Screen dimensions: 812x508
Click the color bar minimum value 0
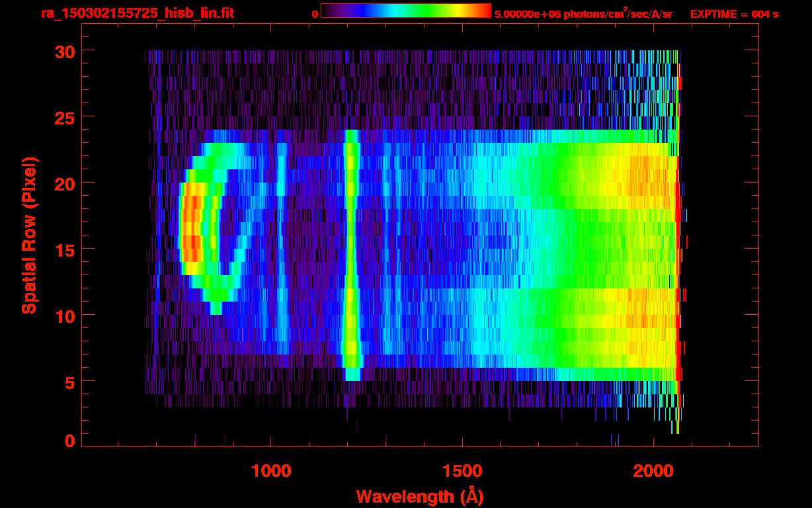pyautogui.click(x=315, y=14)
